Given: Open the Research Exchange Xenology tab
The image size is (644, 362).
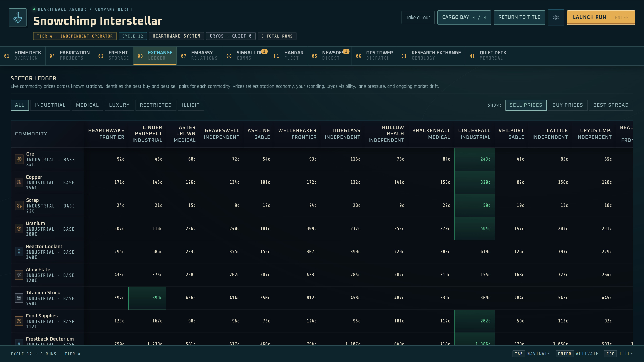Looking at the screenshot, I should click(x=431, y=56).
